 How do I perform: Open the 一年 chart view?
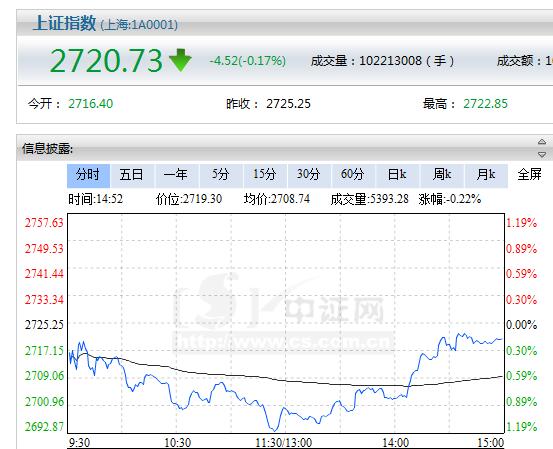click(x=176, y=175)
